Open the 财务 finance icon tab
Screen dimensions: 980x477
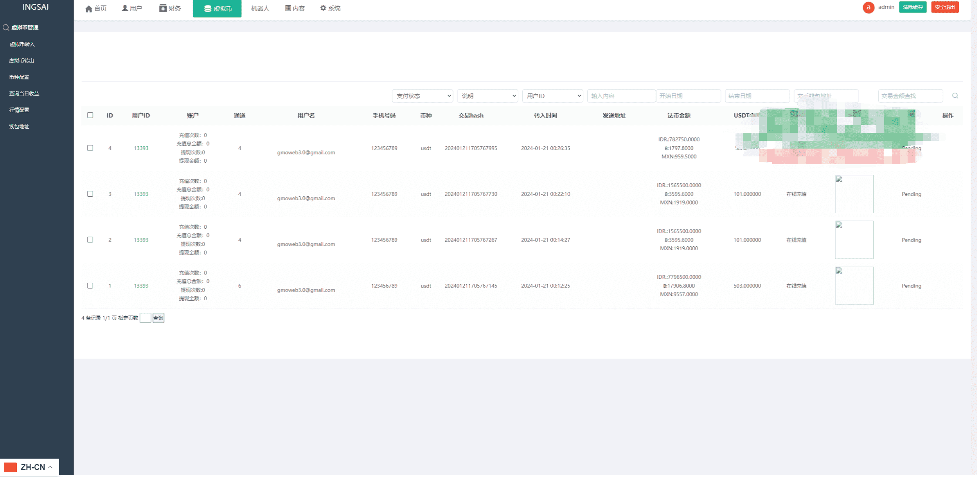point(163,8)
